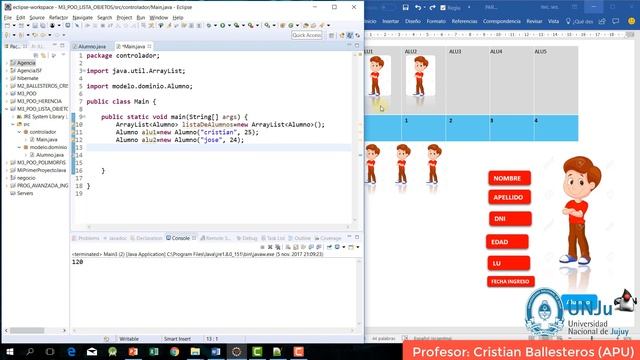Click the Comments icon in Word ribbon
This screenshot has height=360, width=640.
(616, 21)
